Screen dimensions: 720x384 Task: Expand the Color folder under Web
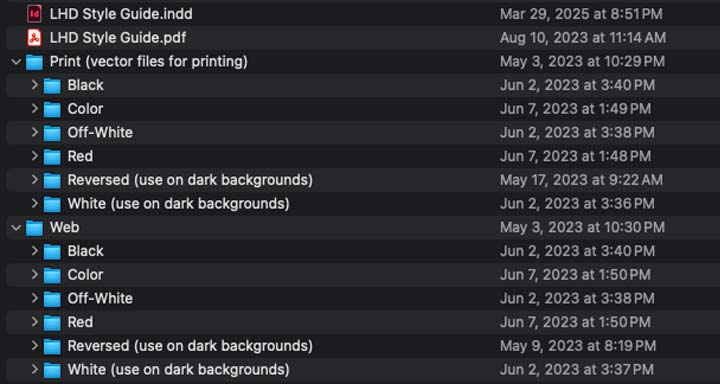(x=34, y=275)
